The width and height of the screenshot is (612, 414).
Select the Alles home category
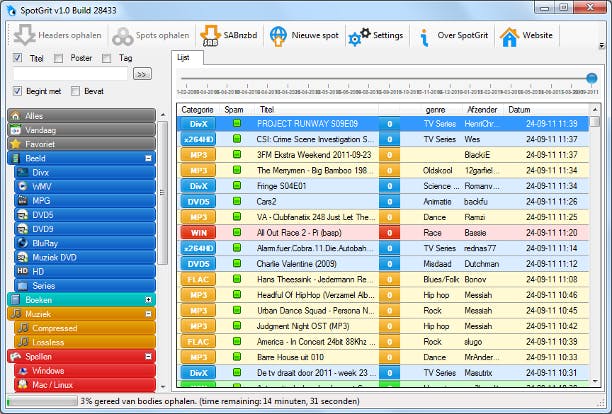tap(81, 116)
